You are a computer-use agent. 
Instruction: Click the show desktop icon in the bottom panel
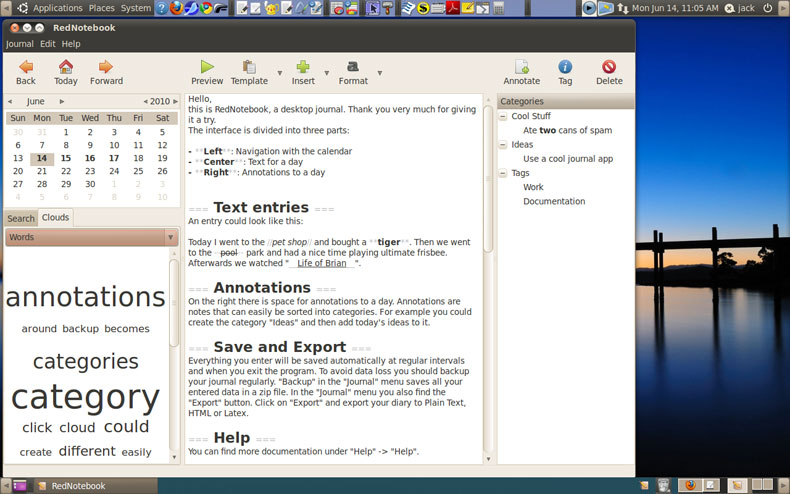coord(19,486)
